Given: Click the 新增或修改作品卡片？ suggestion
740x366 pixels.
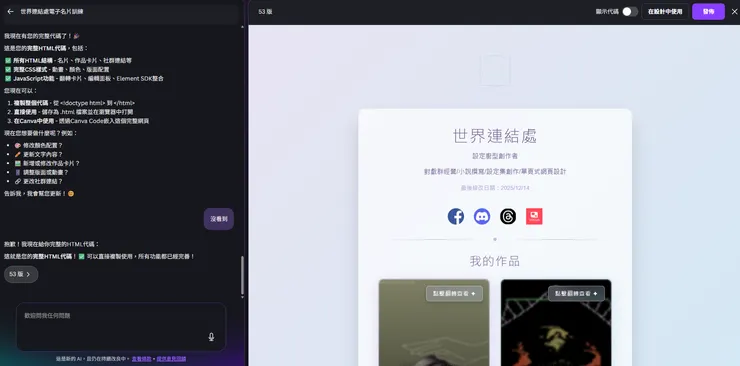Looking at the screenshot, I should coord(47,163).
